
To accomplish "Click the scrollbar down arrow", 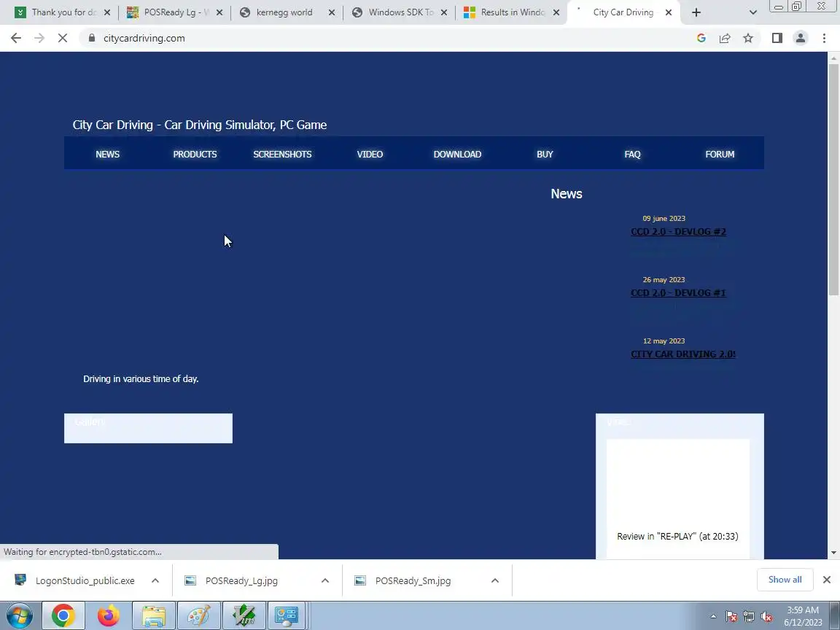I will pos(833,553).
